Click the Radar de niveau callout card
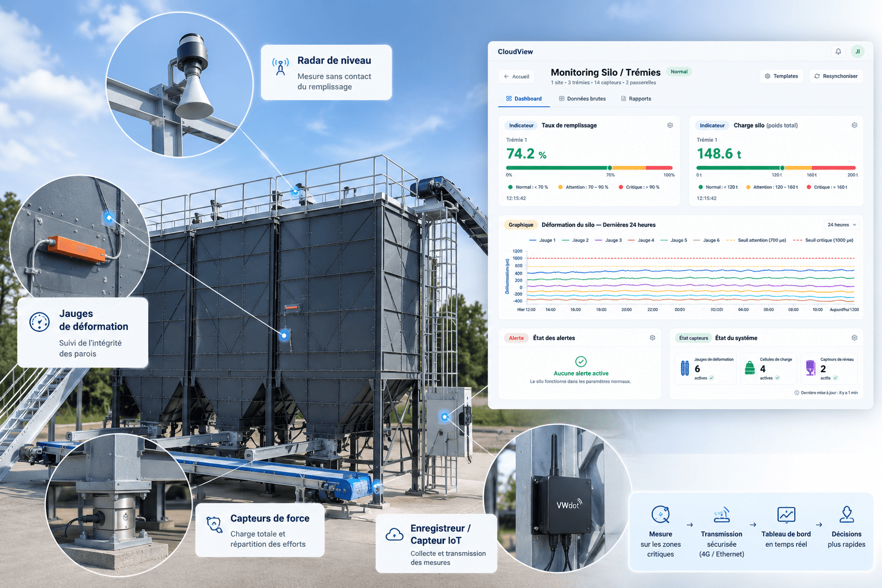 pos(326,72)
